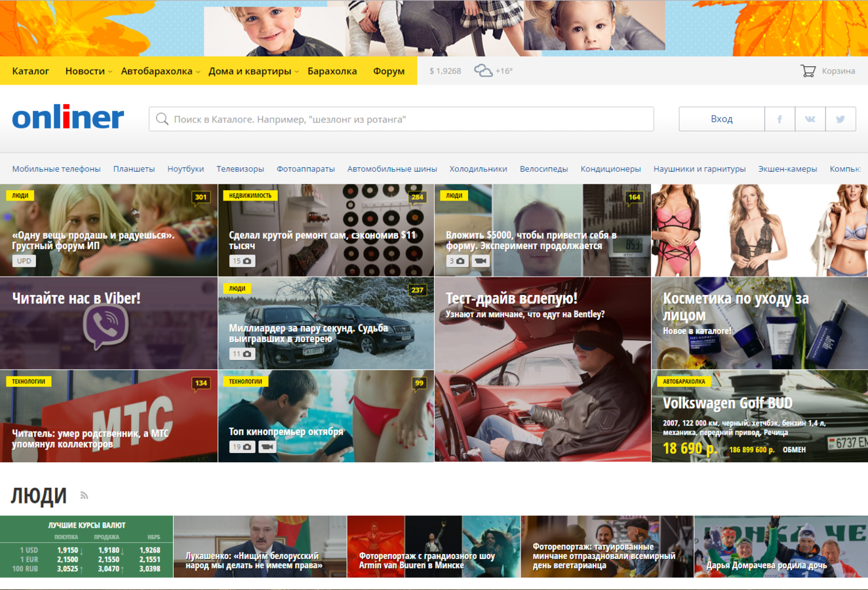Open the 164 comments bubble on $5000 experiment article
868x590 pixels.
pos(634,197)
